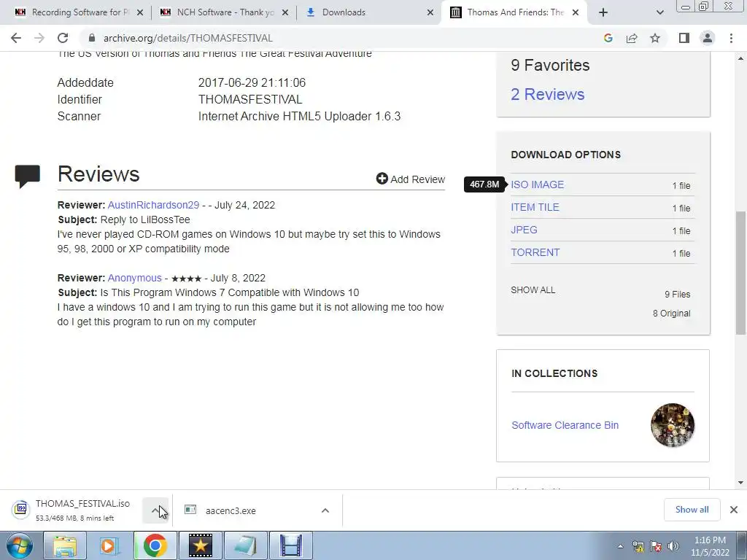
Task: Click the ISO download icon in downloads bar
Action: point(21,510)
